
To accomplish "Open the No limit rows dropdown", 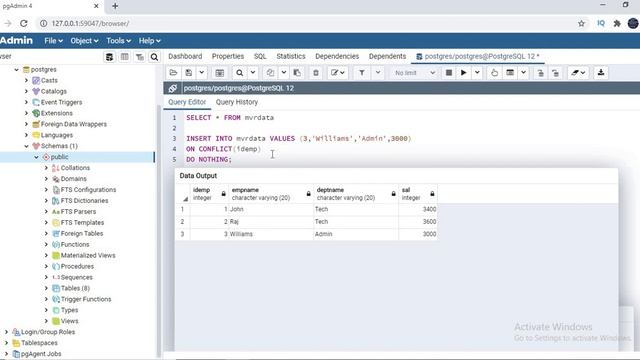I will click(x=414, y=73).
